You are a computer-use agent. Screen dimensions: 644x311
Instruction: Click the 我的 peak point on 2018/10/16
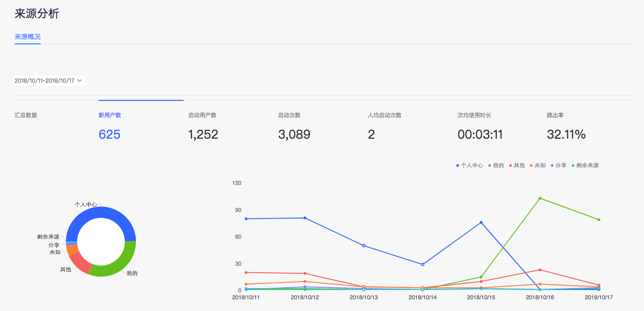[540, 198]
